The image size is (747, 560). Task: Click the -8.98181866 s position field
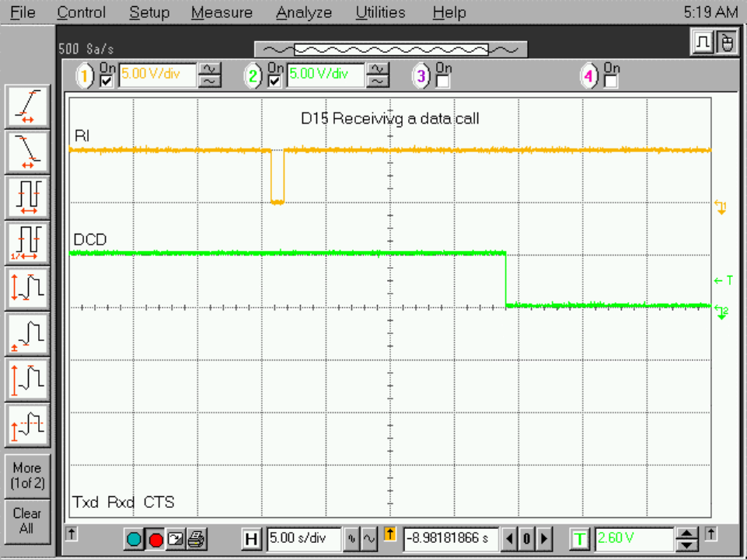click(x=451, y=538)
